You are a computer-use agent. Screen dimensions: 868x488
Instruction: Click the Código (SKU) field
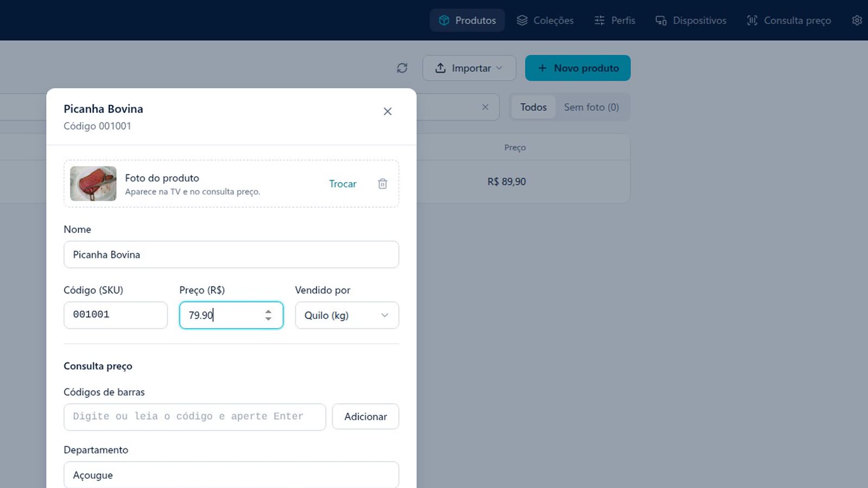pos(116,315)
